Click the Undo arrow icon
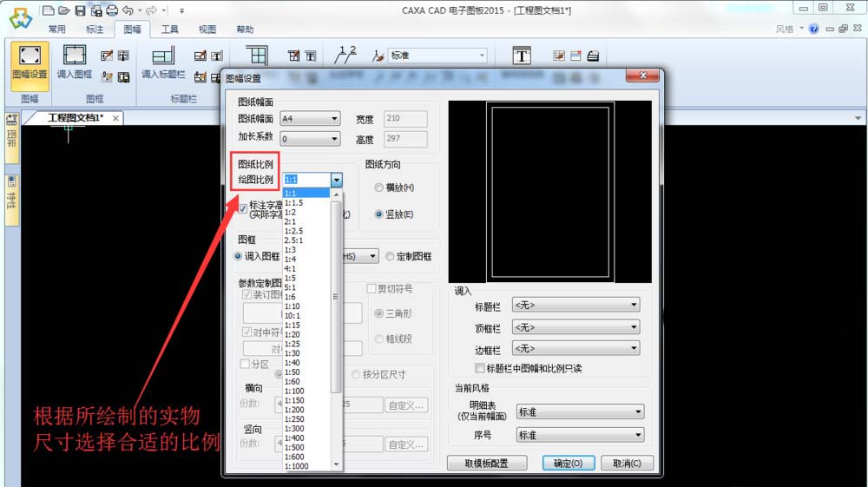Image resolution: width=868 pixels, height=487 pixels. (x=128, y=10)
